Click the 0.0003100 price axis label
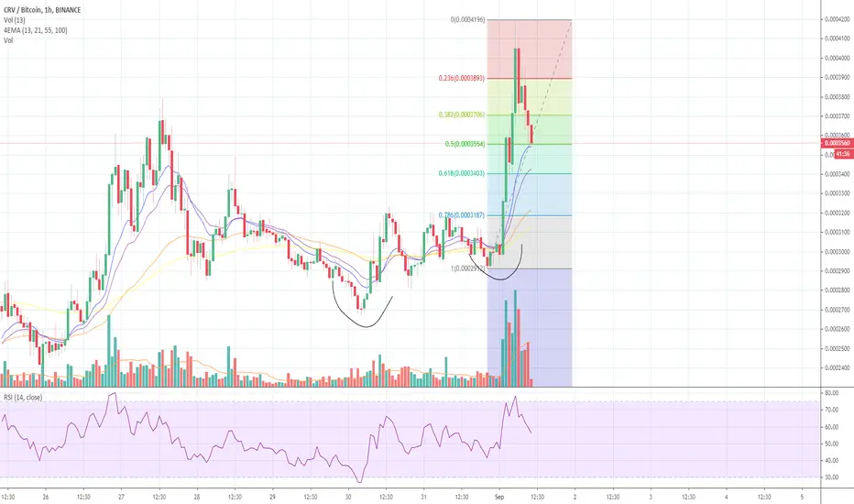The width and height of the screenshot is (854, 504). click(838, 232)
